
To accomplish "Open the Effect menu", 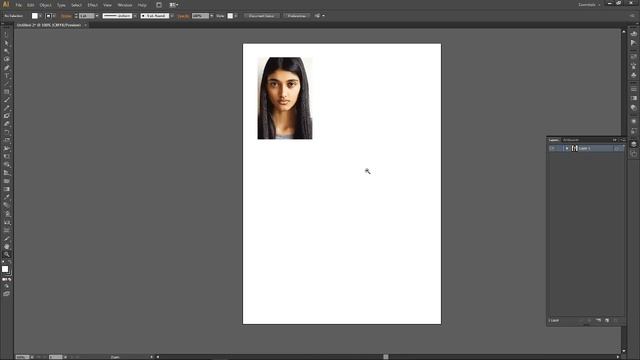I will [93, 5].
